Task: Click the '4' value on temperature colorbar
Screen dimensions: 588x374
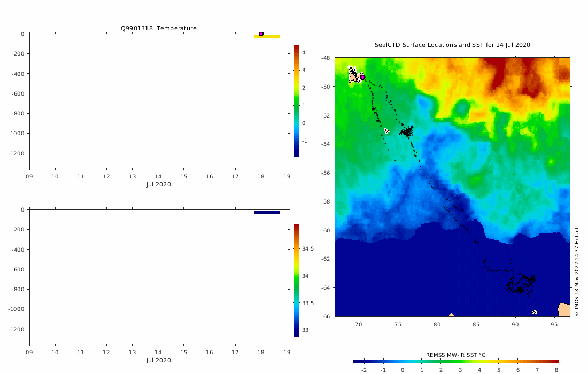Action: (304, 53)
